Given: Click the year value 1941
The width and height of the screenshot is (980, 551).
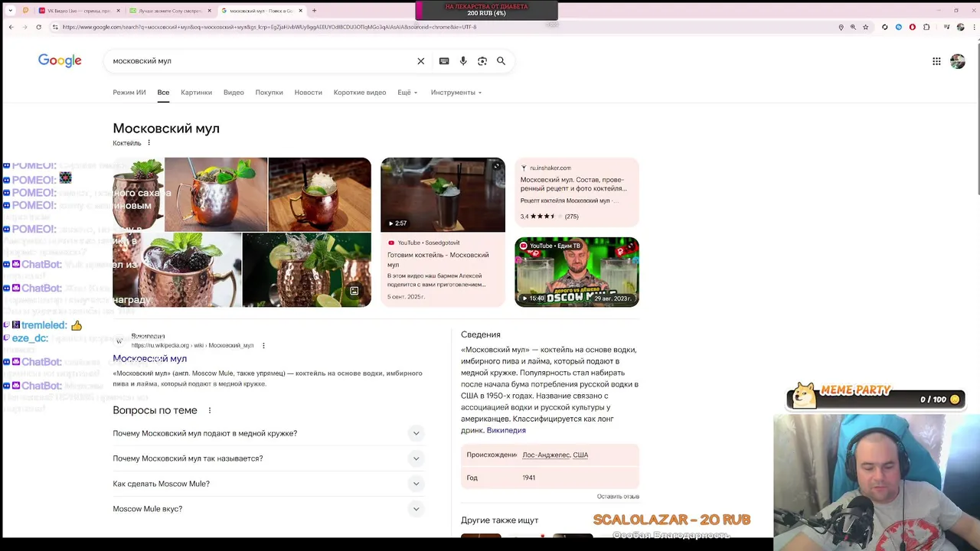Looking at the screenshot, I should click(x=528, y=478).
